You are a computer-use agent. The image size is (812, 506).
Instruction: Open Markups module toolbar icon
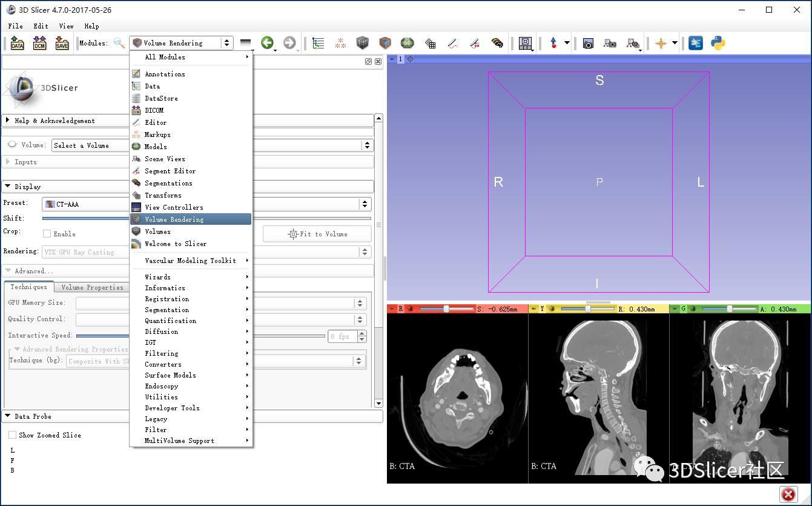pyautogui.click(x=340, y=43)
